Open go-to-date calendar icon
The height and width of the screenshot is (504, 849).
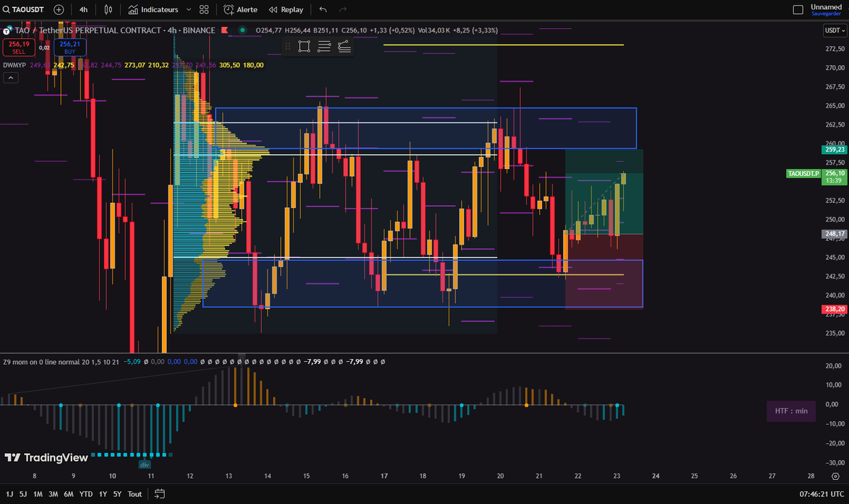pyautogui.click(x=159, y=494)
